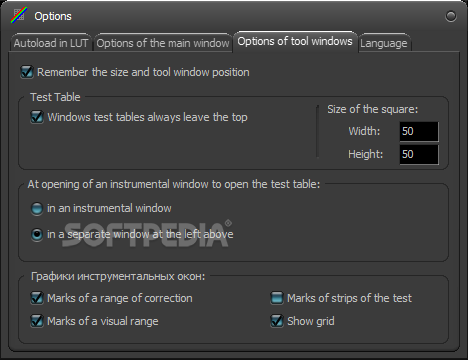The width and height of the screenshot is (468, 360).
Task: Close the Options dialog with round button
Action: [x=451, y=16]
